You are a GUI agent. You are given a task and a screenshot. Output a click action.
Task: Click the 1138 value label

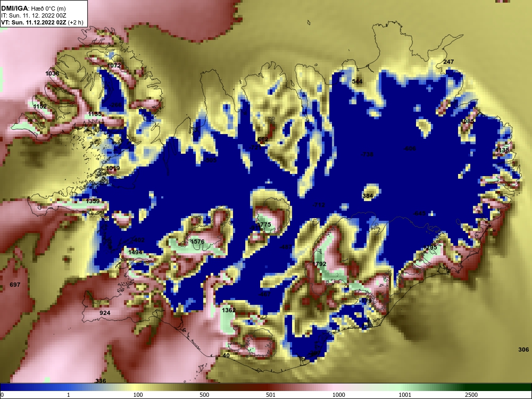pos(502,151)
